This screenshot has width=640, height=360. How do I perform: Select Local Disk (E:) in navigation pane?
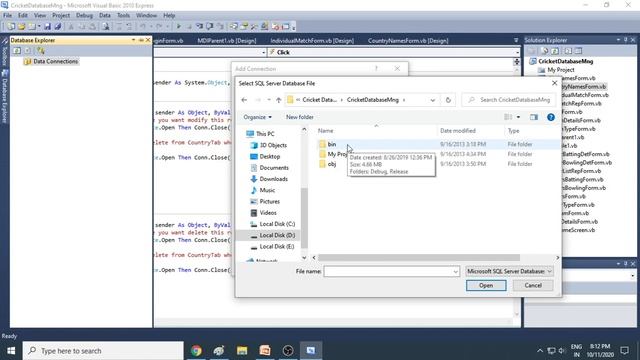point(277,247)
